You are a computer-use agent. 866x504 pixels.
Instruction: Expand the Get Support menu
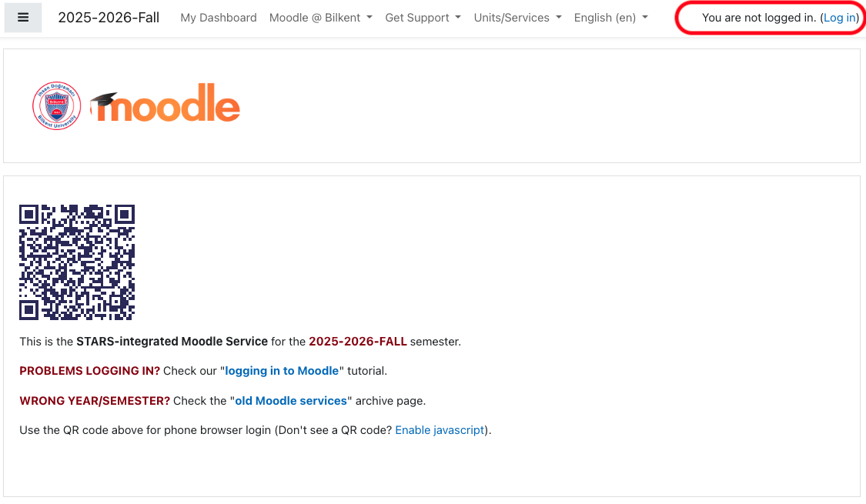coord(423,18)
